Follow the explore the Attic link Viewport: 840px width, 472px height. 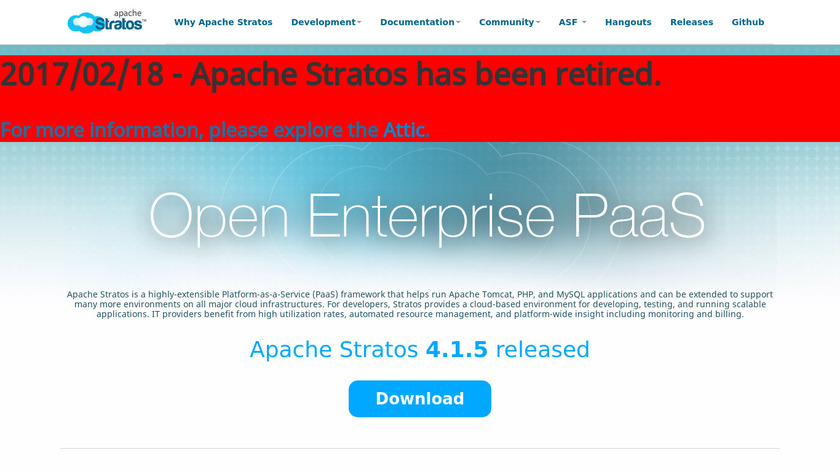[215, 130]
